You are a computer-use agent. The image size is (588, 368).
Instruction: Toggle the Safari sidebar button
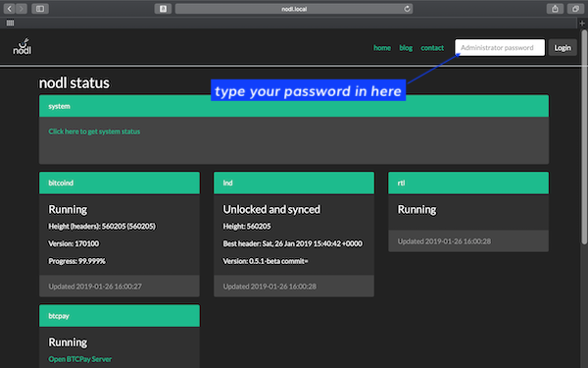(x=40, y=9)
